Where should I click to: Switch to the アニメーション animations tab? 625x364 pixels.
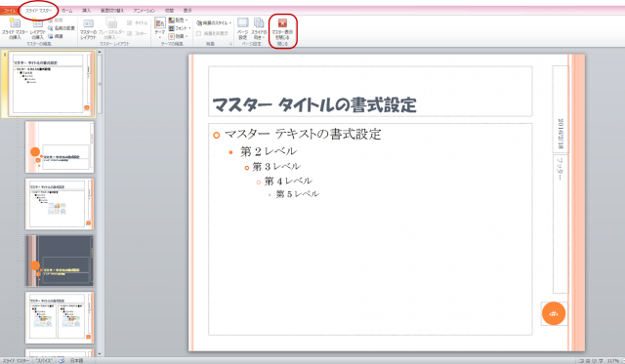(145, 11)
